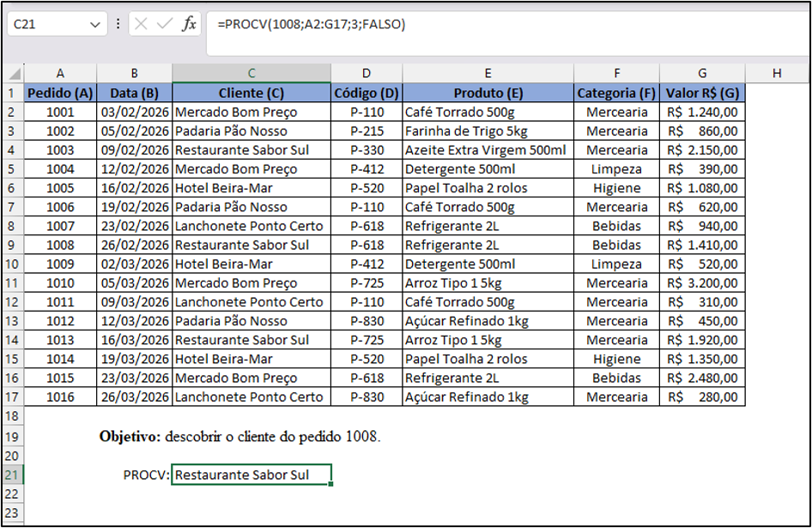This screenshot has width=812, height=528.
Task: Click the value cell R$ 1.410,00
Action: point(702,245)
